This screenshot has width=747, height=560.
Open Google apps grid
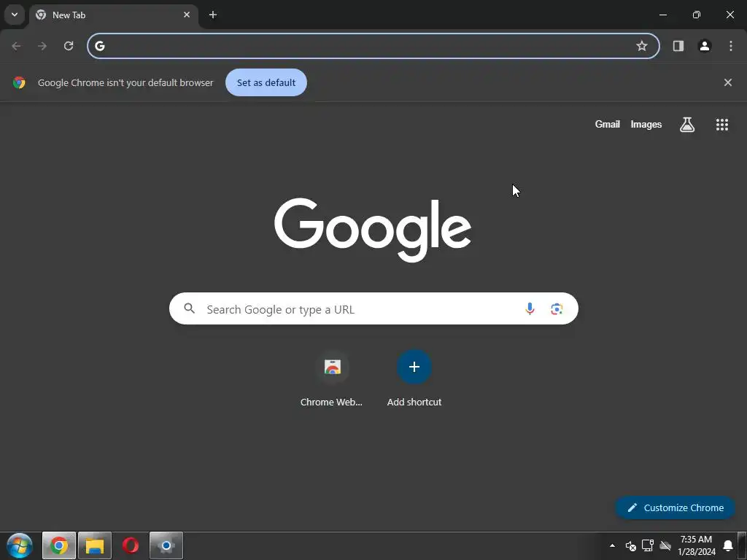pyautogui.click(x=721, y=124)
